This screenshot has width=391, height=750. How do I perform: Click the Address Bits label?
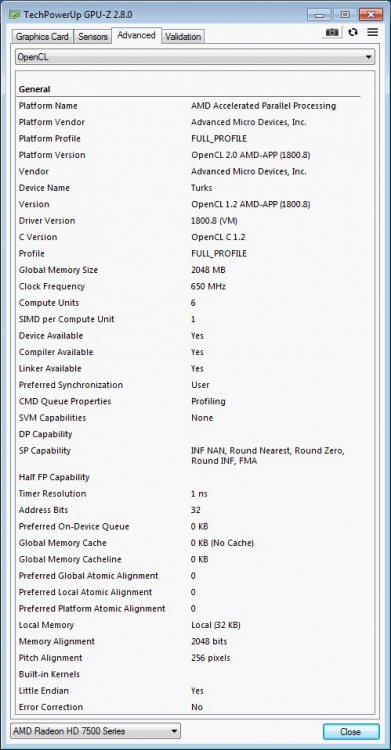[44, 510]
